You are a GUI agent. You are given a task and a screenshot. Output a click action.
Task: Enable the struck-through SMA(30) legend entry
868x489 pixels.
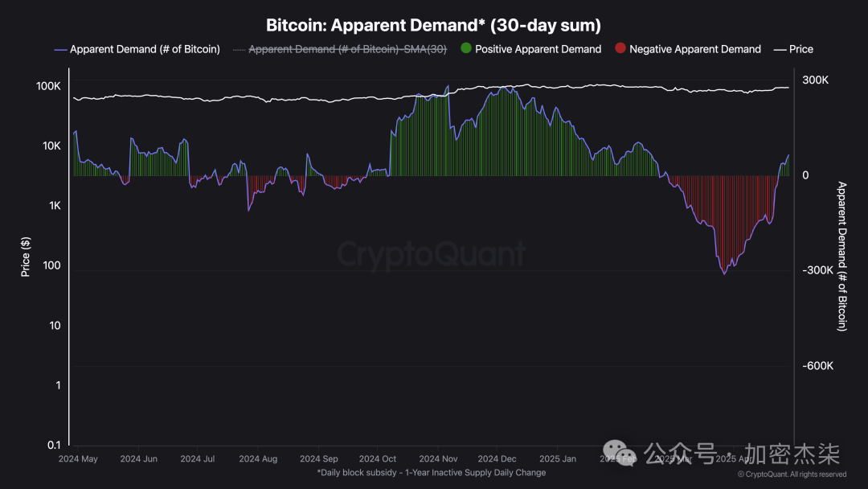click(x=340, y=49)
